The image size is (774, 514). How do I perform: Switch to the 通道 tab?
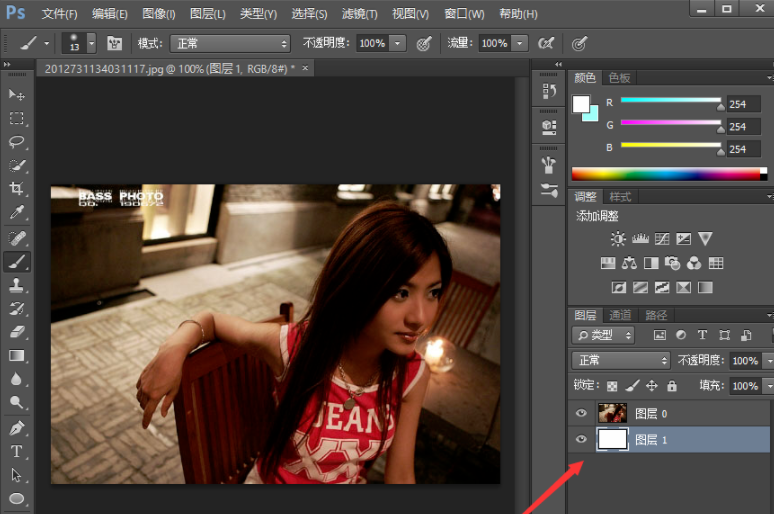[x=619, y=315]
